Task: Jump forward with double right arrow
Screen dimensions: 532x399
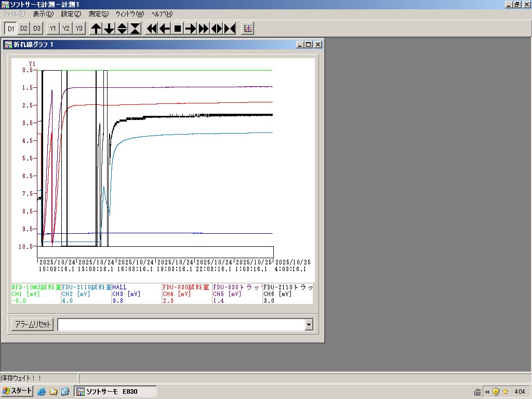Action: pyautogui.click(x=204, y=29)
